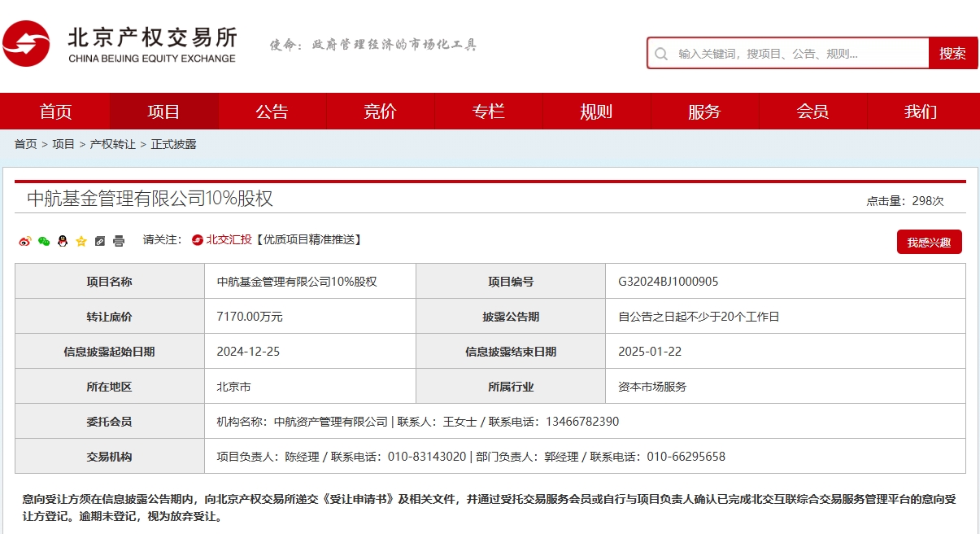
Task: Click the 北交汇投 red logo icon
Action: (198, 240)
